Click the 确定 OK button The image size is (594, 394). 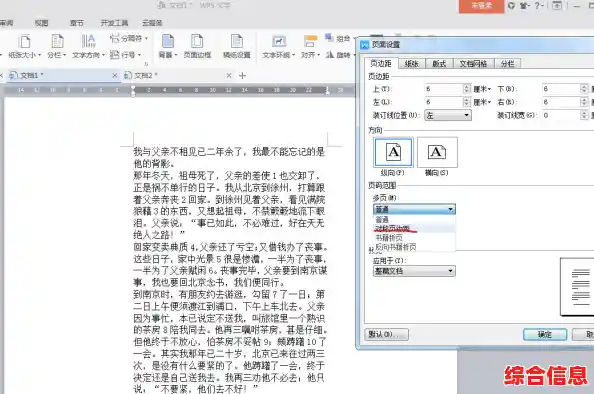coord(545,335)
